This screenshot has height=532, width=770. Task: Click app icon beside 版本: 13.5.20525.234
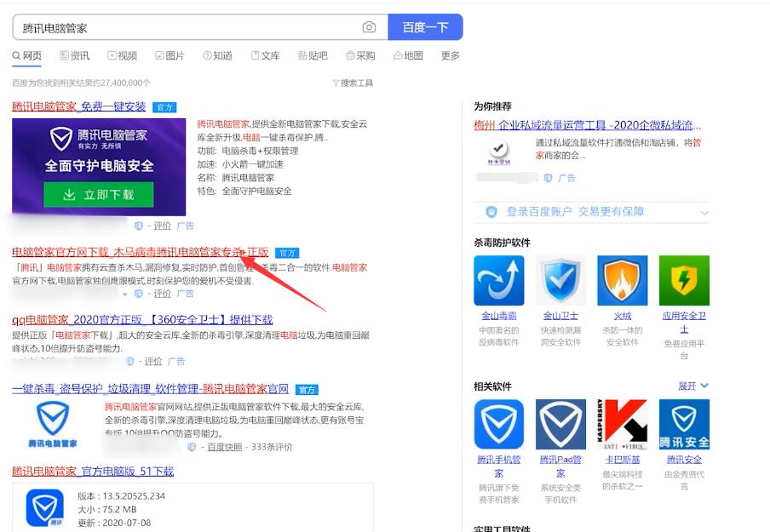[x=44, y=508]
